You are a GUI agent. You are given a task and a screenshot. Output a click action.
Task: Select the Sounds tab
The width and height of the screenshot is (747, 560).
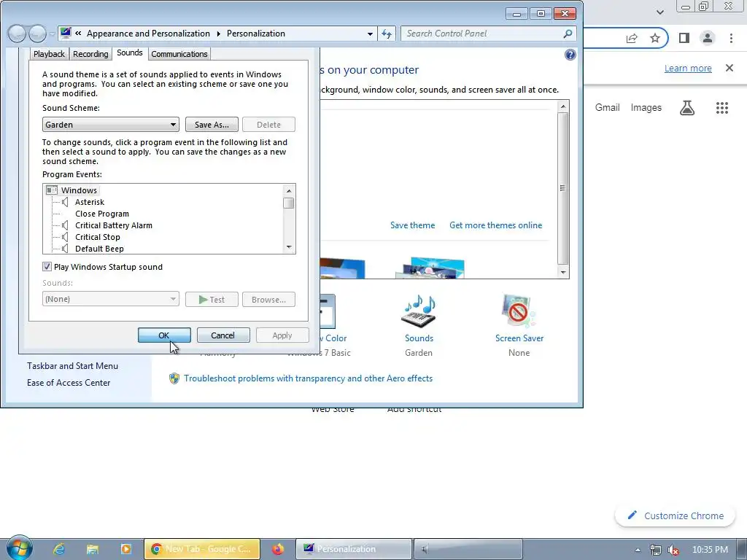click(x=130, y=52)
